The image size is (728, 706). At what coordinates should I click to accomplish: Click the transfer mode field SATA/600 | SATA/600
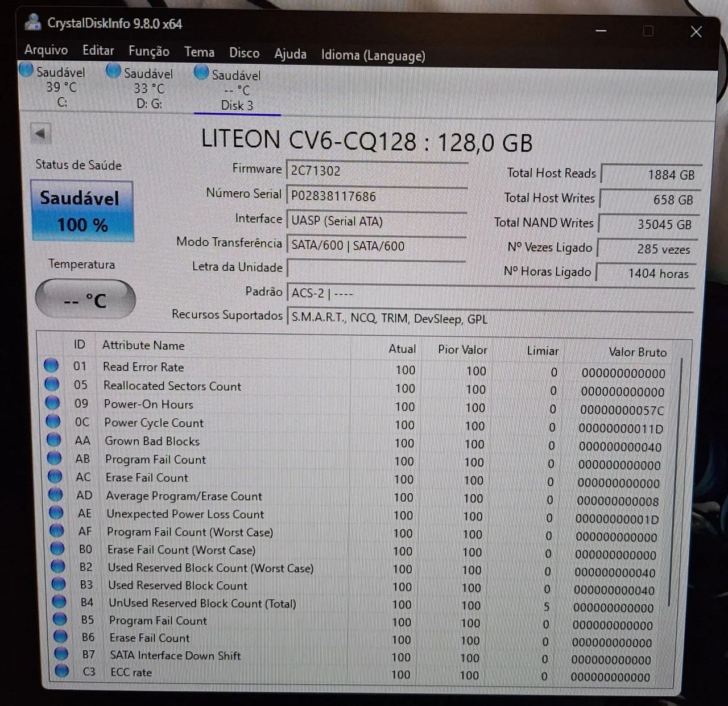pyautogui.click(x=377, y=245)
